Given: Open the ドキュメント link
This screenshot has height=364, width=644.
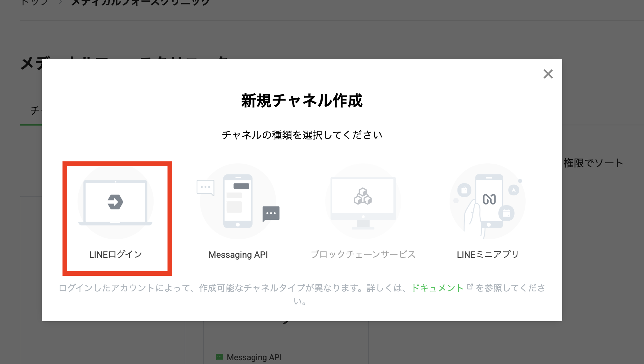Looking at the screenshot, I should point(438,288).
